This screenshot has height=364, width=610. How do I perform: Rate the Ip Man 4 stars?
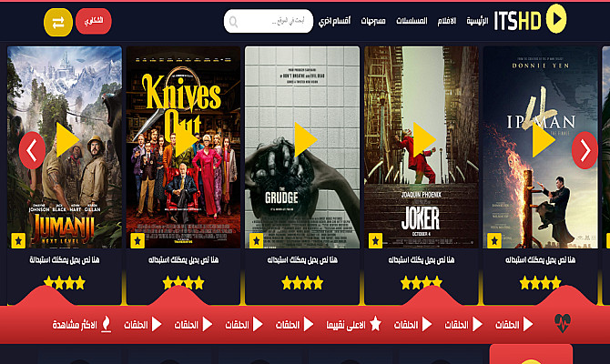(541, 283)
